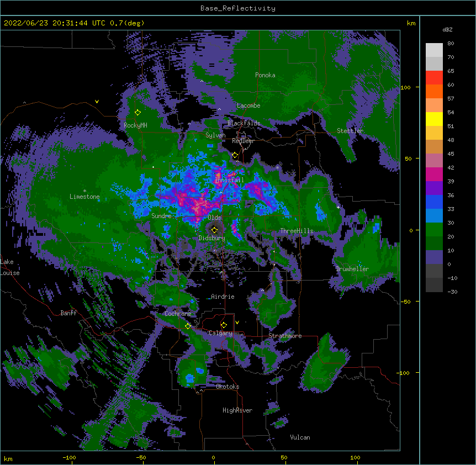Click the Ponoka city label
The image size is (476, 465).
(265, 75)
